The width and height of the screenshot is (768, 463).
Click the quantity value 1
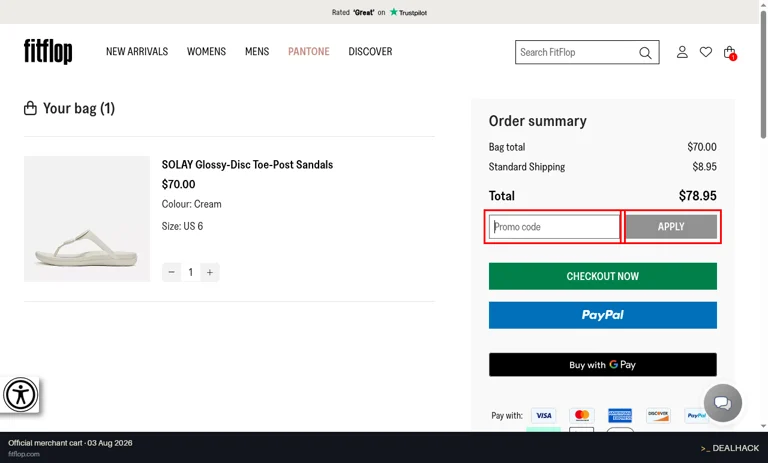tap(191, 272)
